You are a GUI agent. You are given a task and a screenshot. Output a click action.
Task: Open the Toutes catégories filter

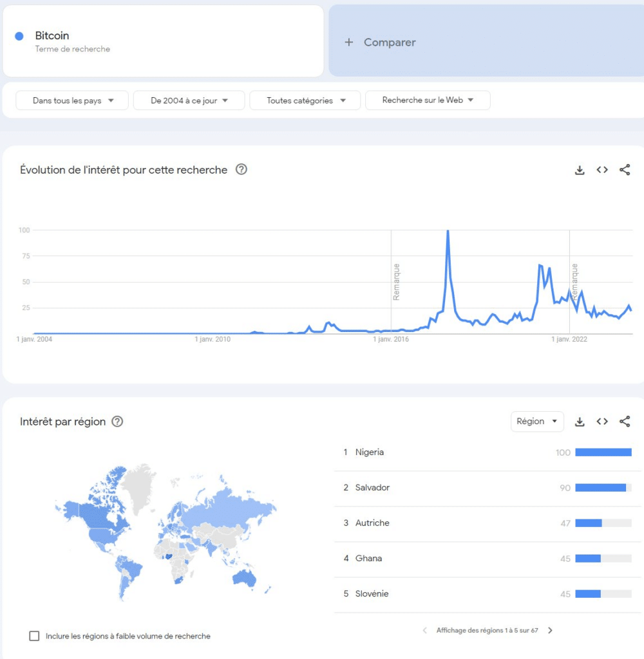(304, 100)
